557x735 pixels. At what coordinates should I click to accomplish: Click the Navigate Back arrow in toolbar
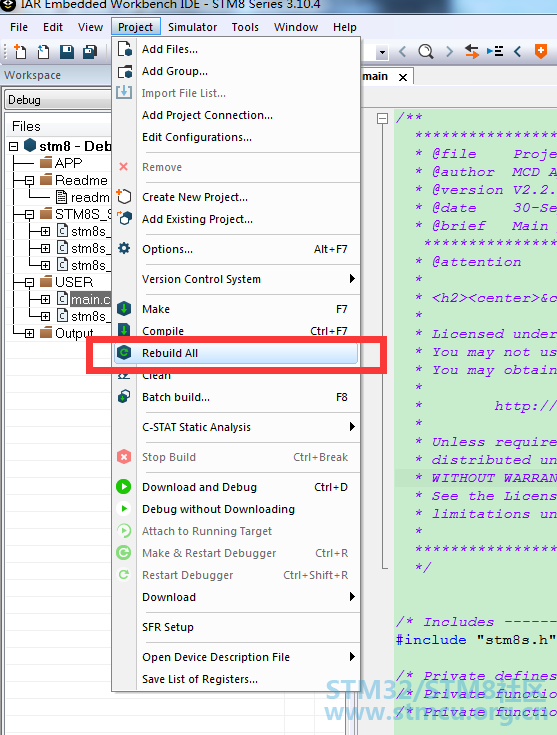[402, 51]
